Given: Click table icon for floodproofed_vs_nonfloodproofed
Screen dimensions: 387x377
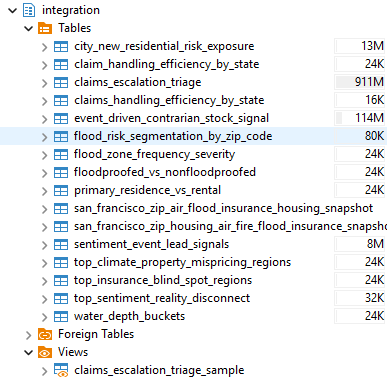Looking at the screenshot, I should pyautogui.click(x=61, y=172).
